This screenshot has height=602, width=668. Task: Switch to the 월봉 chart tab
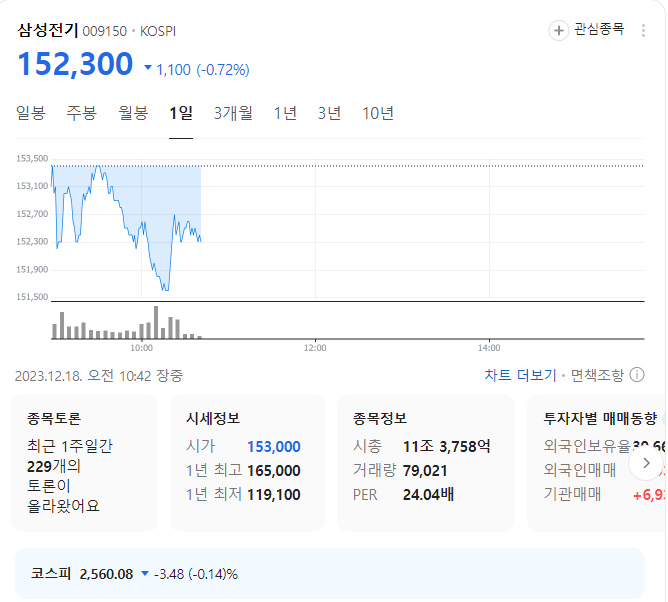coord(133,113)
